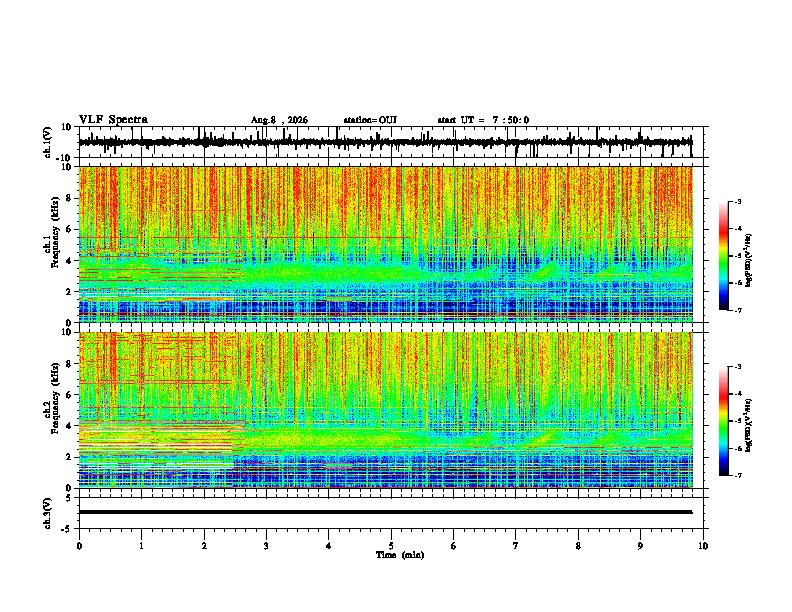
Task: Click the "-3" label on ch.2 colorbar
Action: click(738, 367)
